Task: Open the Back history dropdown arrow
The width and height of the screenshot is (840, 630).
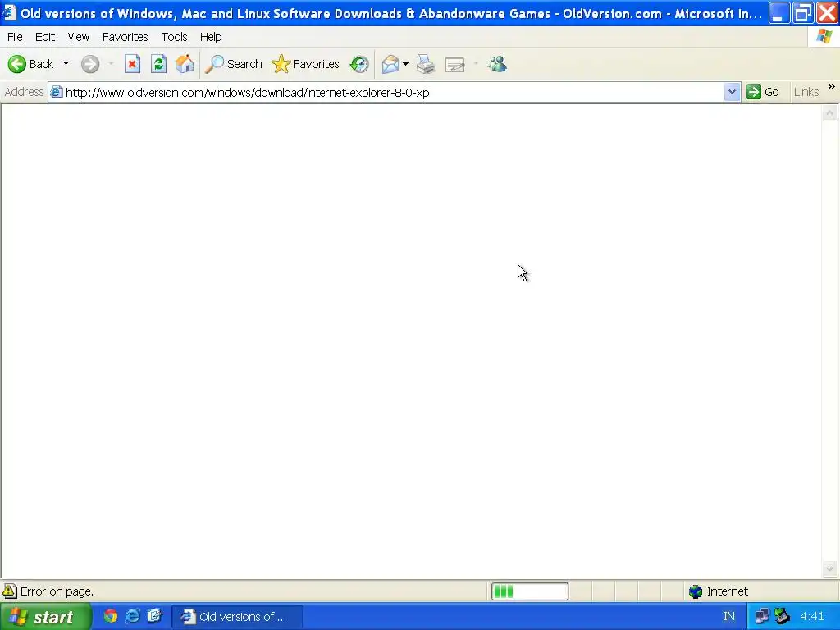Action: pos(66,64)
